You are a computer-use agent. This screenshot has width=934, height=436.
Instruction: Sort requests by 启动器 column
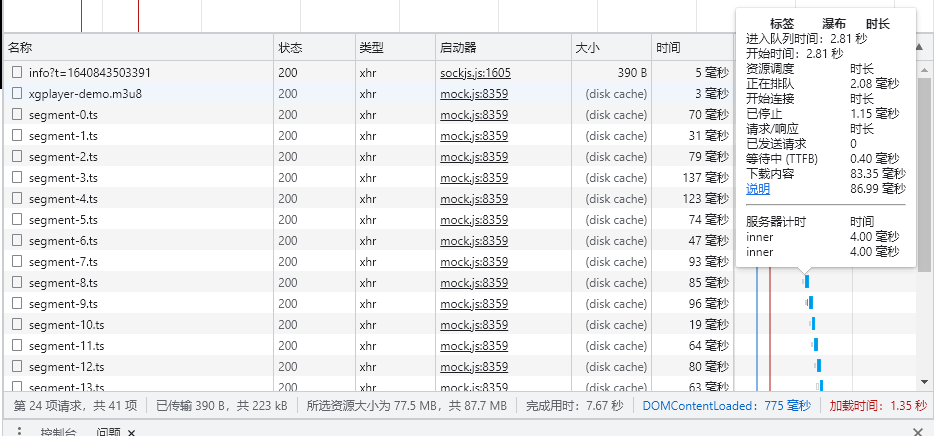(x=503, y=48)
